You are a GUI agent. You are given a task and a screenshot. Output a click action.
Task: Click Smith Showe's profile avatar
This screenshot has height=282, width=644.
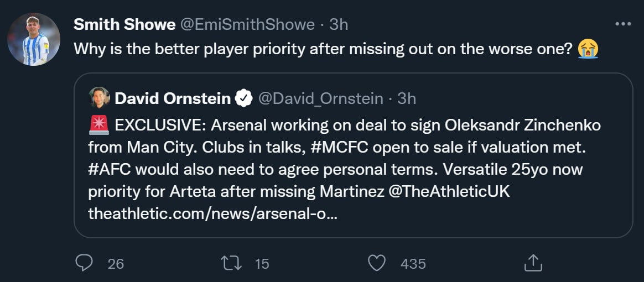click(34, 39)
